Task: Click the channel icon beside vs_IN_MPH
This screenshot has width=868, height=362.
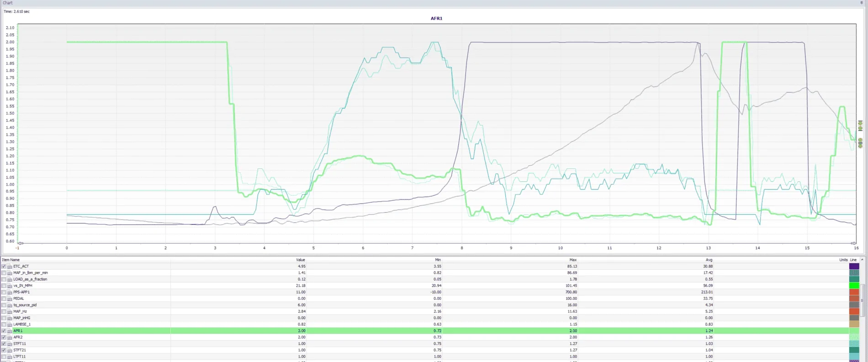Action: coord(10,285)
